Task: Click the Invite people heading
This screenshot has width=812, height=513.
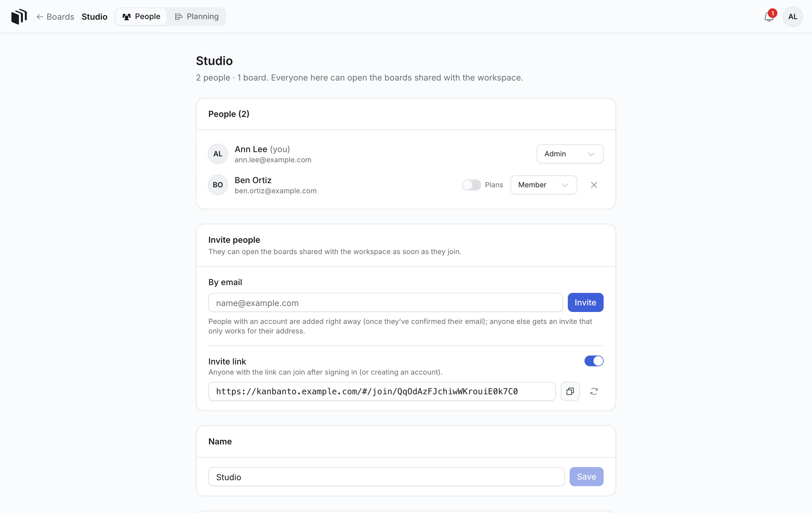Action: (x=234, y=240)
